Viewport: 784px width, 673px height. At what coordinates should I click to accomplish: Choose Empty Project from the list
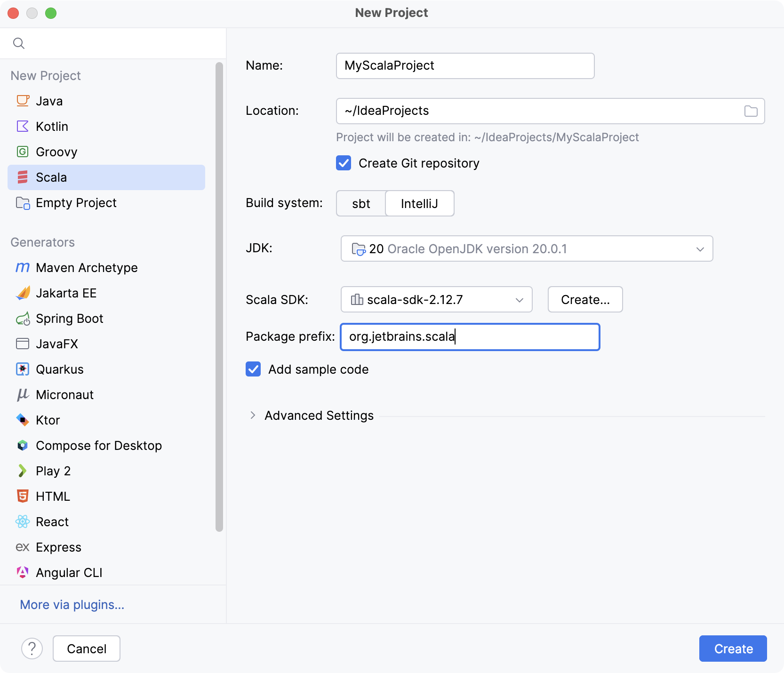click(76, 202)
